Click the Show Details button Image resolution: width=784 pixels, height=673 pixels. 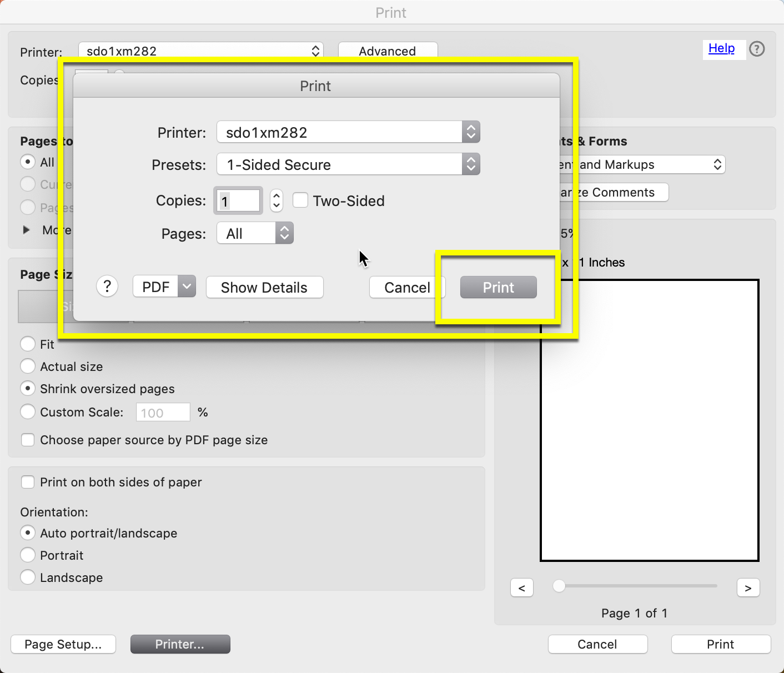click(264, 287)
